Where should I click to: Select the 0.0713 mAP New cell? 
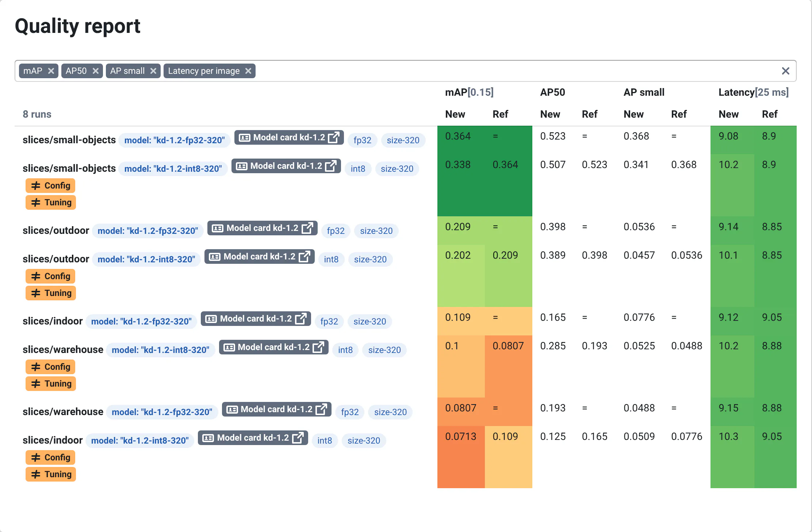pos(461,457)
